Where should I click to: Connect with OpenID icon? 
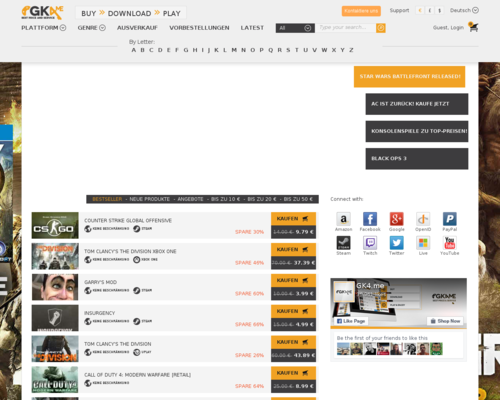pos(423,219)
